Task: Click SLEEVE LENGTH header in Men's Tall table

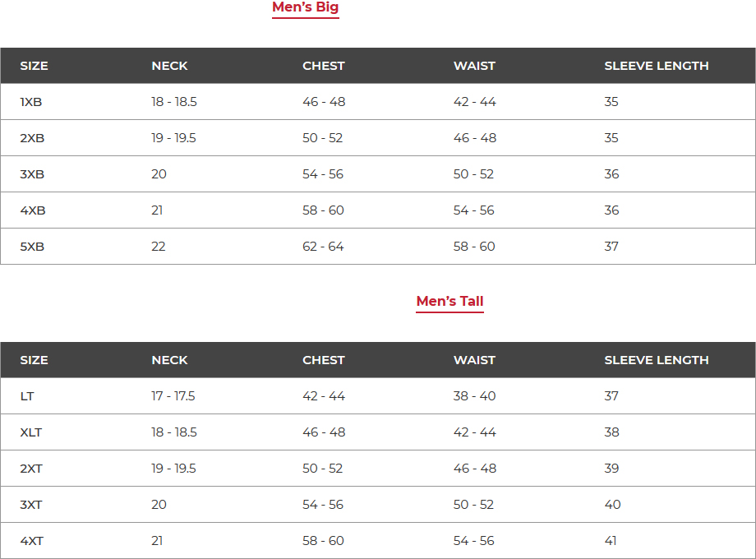Action: [x=656, y=360]
